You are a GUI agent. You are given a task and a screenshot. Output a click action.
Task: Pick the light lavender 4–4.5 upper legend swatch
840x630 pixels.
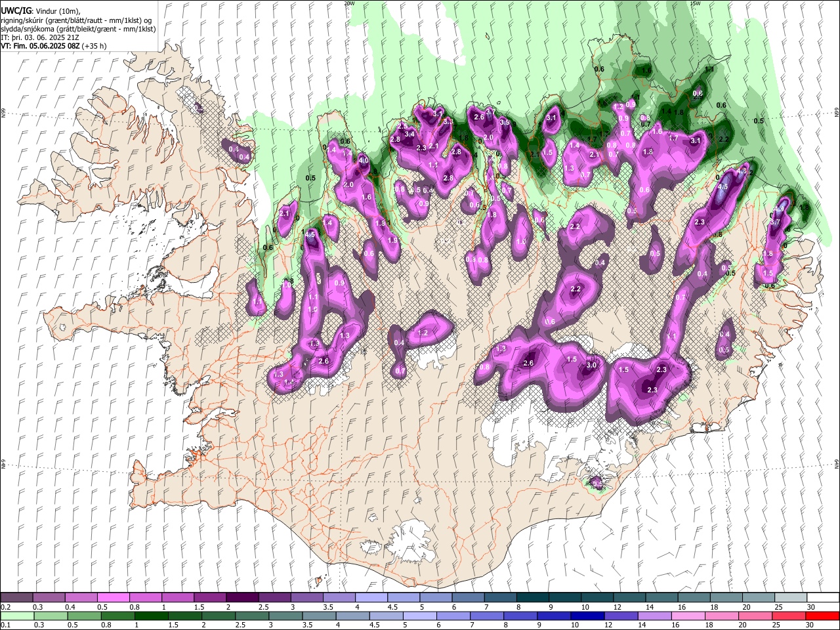coord(371,597)
